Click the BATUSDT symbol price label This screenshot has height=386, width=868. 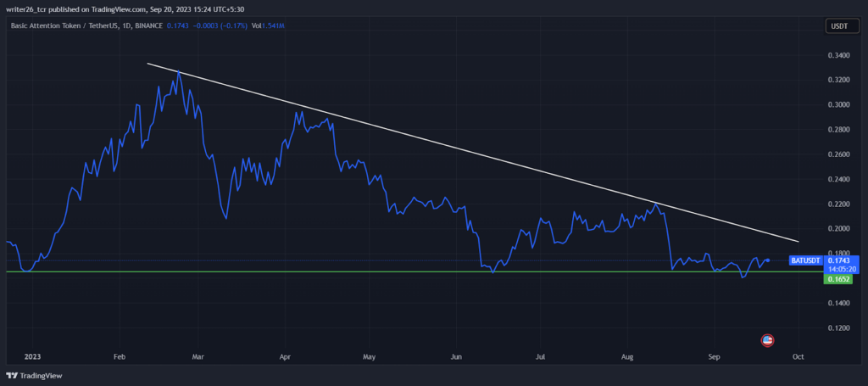click(x=806, y=260)
